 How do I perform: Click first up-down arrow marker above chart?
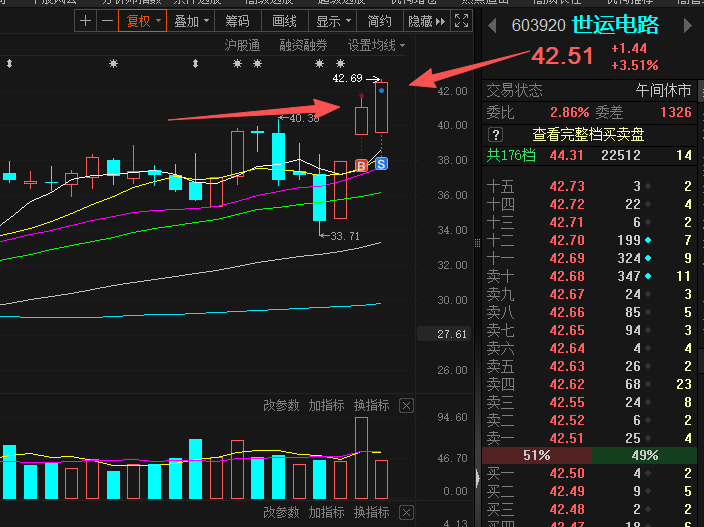9,64
